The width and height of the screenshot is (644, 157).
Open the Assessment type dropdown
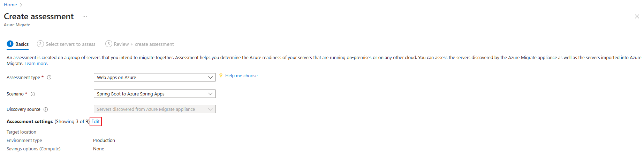(154, 77)
